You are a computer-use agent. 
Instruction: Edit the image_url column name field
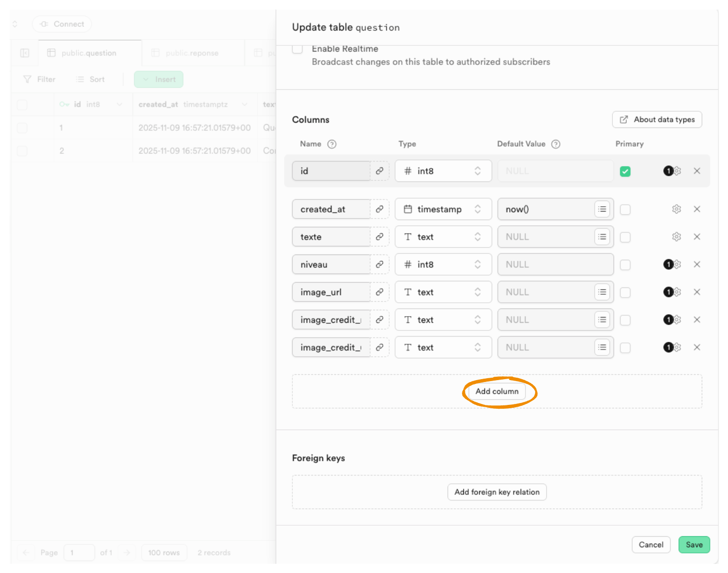[331, 292]
